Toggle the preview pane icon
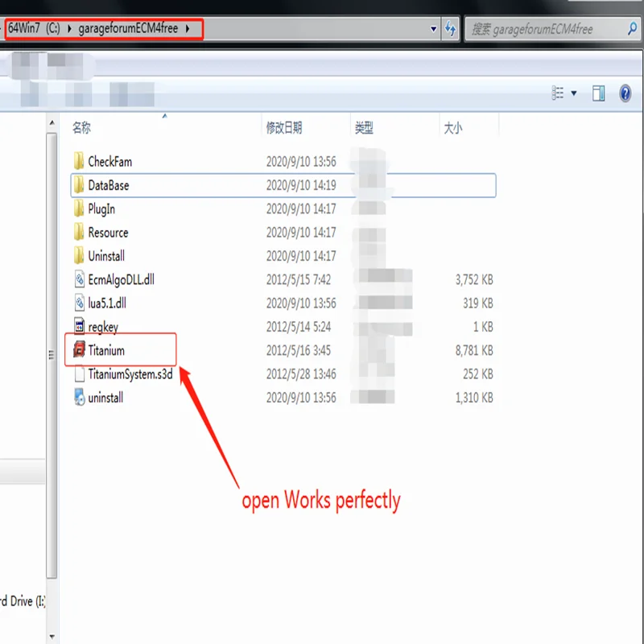The width and height of the screenshot is (644, 644). click(x=598, y=93)
